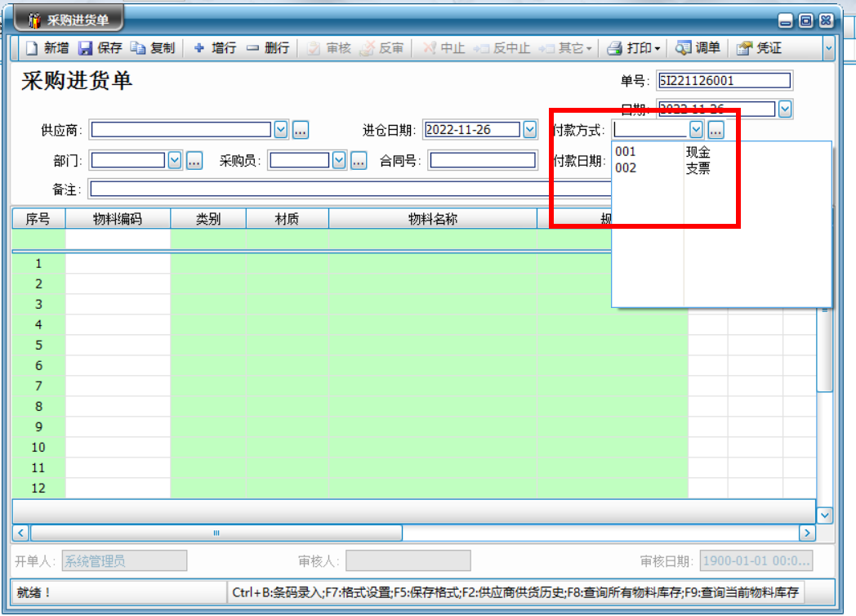Viewport: 856px width, 616px height.
Task: Click the 单号 order number field
Action: [724, 81]
